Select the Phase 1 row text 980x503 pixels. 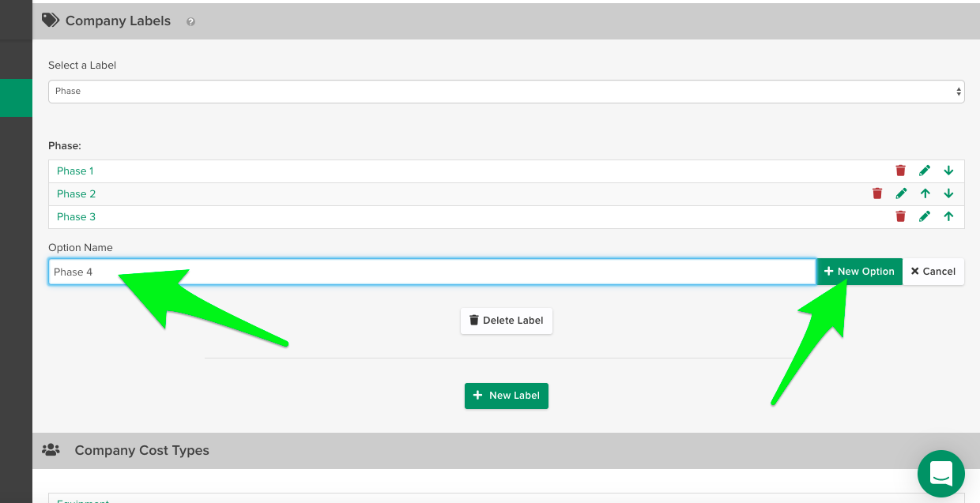(x=75, y=171)
